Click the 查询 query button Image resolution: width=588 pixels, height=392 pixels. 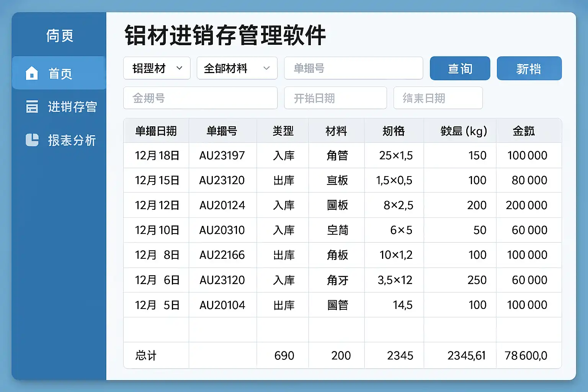[x=460, y=68]
